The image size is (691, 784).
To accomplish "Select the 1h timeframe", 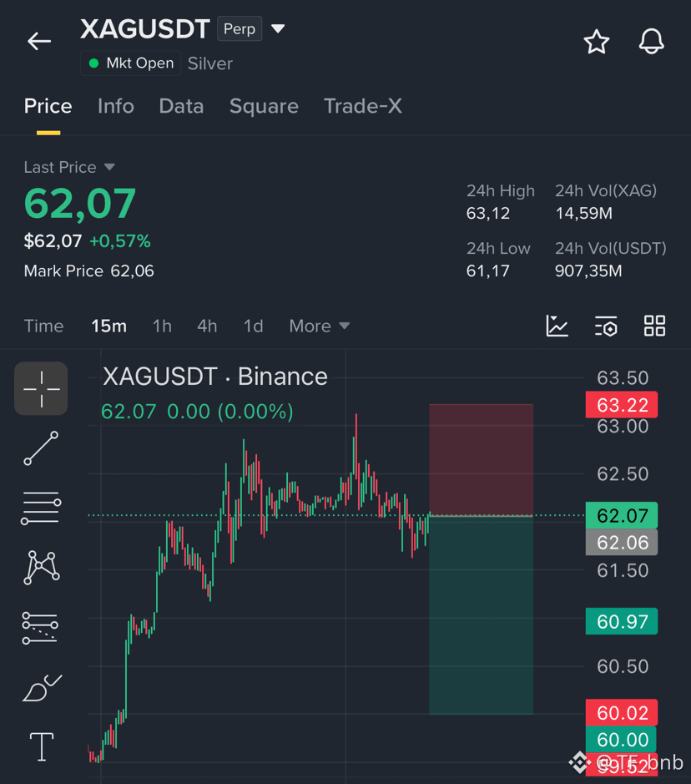I will (x=162, y=326).
